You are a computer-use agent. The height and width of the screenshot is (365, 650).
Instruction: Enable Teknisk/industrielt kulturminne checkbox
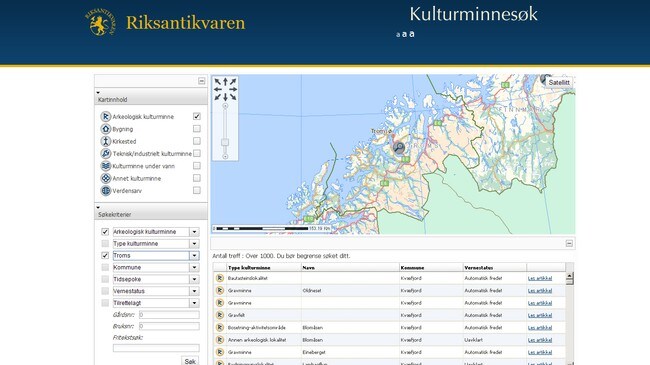click(197, 153)
